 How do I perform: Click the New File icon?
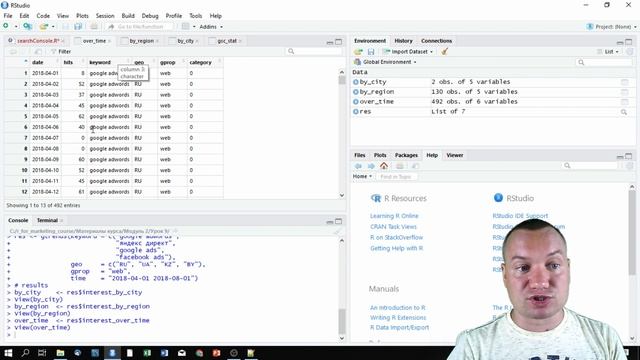pos(6,26)
